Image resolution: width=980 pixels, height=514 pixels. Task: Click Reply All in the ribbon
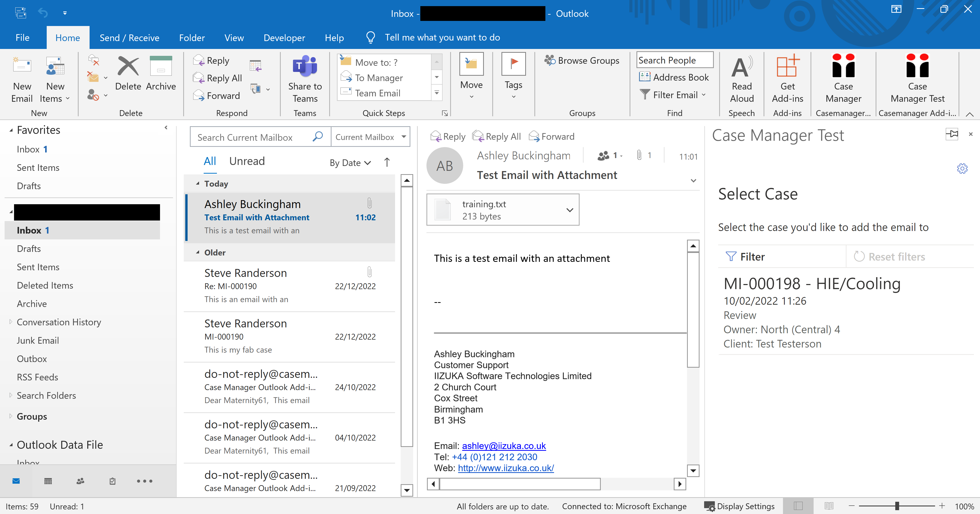click(217, 78)
